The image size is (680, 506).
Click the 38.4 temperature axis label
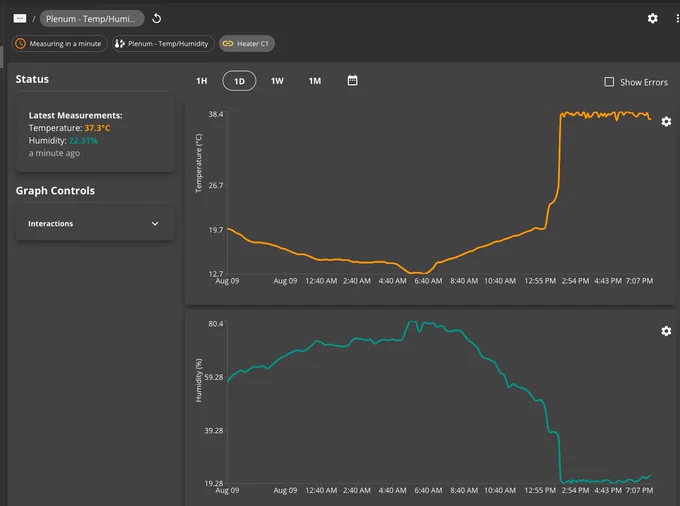(x=216, y=114)
